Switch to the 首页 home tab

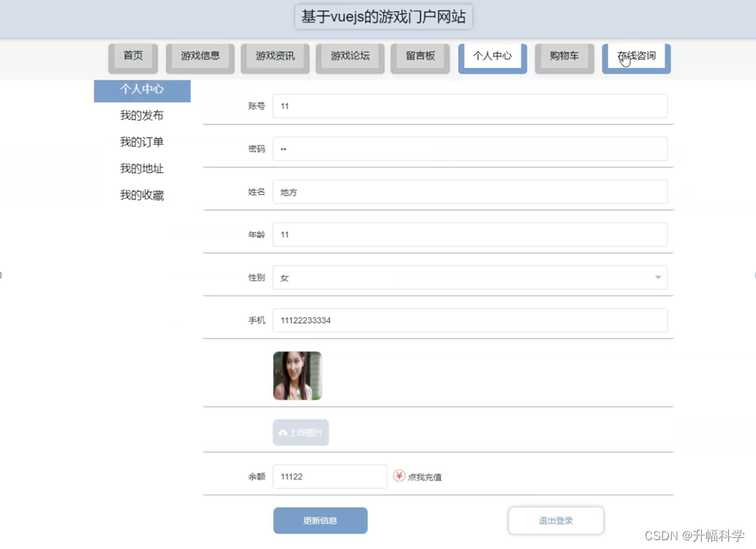[x=133, y=56]
